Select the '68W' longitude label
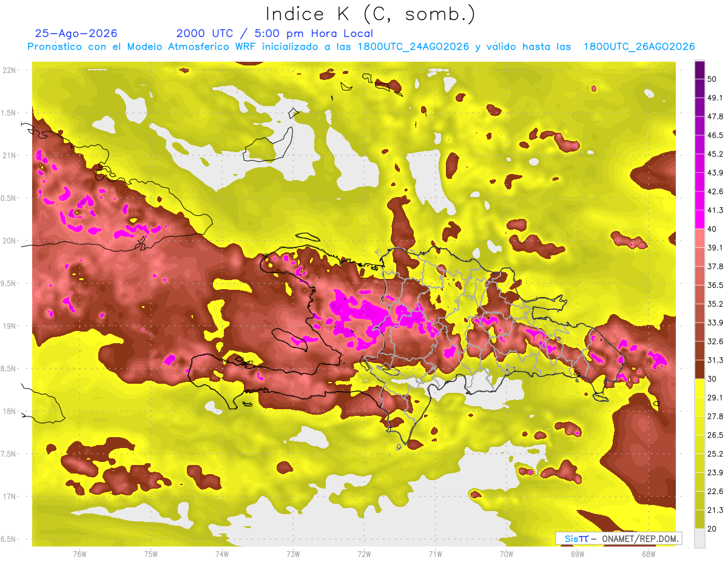 [649, 554]
